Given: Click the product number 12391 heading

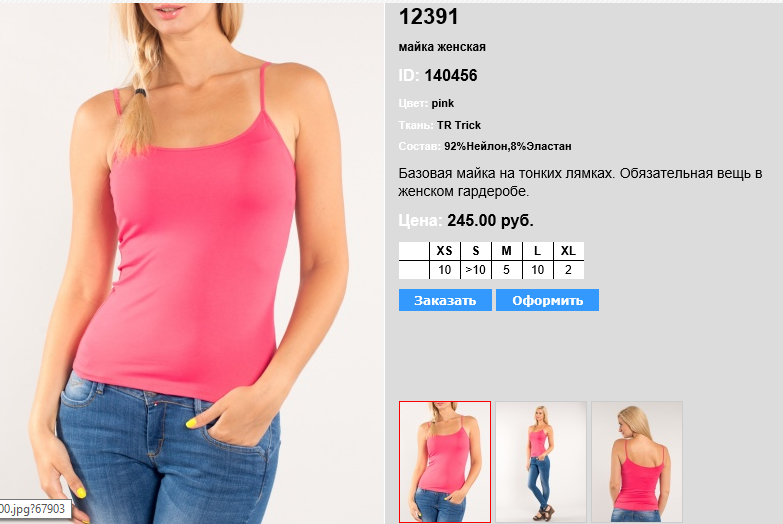Looking at the screenshot, I should [x=428, y=16].
